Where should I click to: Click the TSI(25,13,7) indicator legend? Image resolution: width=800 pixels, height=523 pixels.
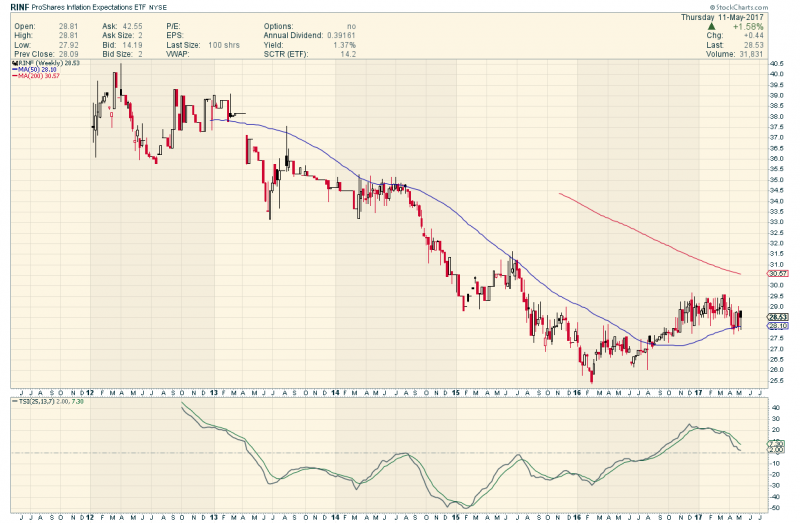point(48,402)
